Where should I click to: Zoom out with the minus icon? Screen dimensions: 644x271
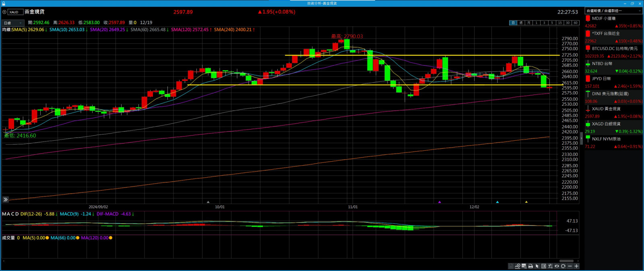click(x=570, y=266)
